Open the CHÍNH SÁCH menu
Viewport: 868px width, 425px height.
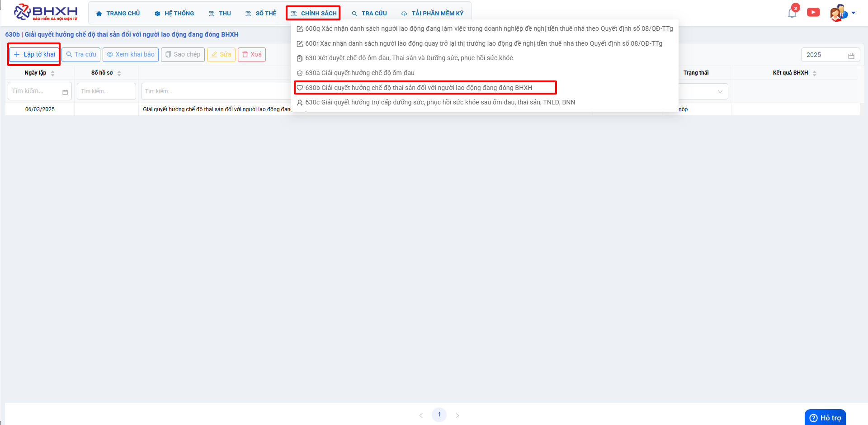[313, 13]
